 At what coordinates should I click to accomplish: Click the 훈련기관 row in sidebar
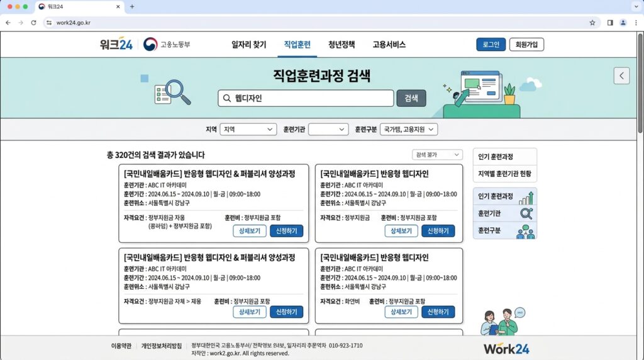point(505,213)
